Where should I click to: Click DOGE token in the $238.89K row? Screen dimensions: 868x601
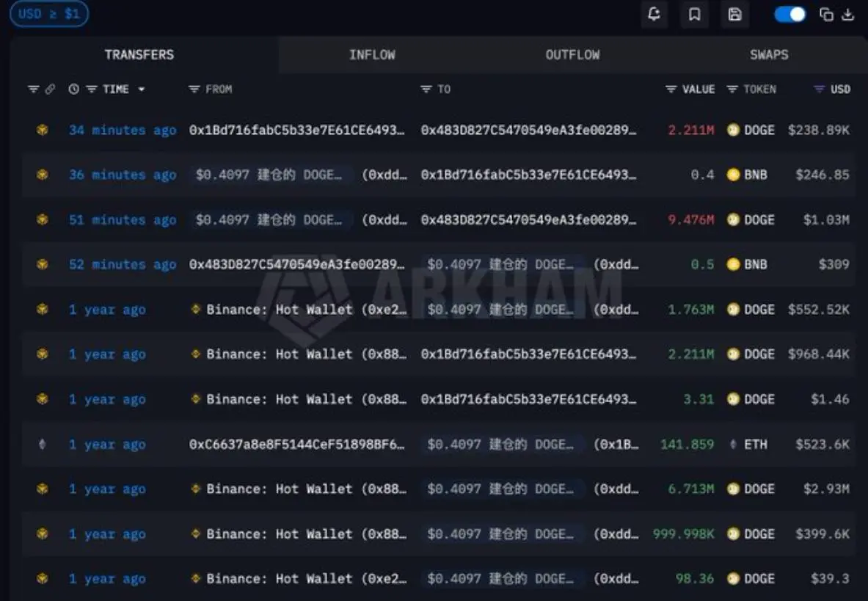(x=751, y=130)
